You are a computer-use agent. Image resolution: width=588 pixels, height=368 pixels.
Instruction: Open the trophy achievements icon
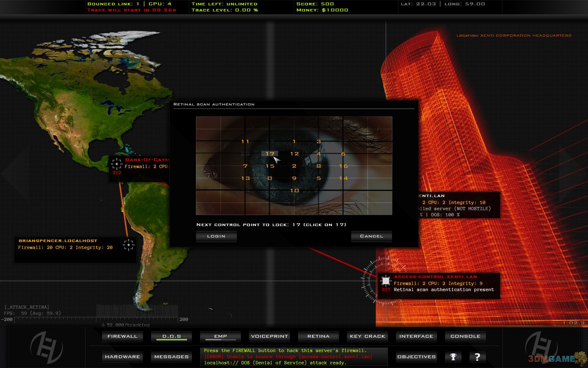453,357
